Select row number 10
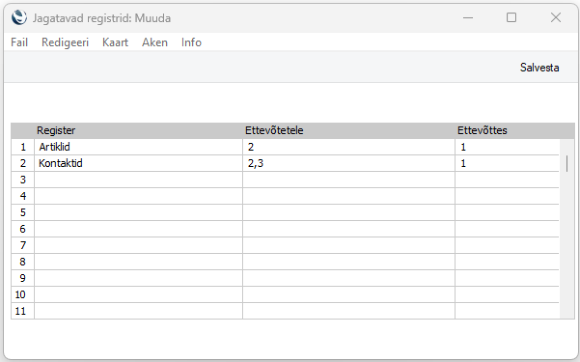Viewport: 580px width, 362px height. coord(23,294)
